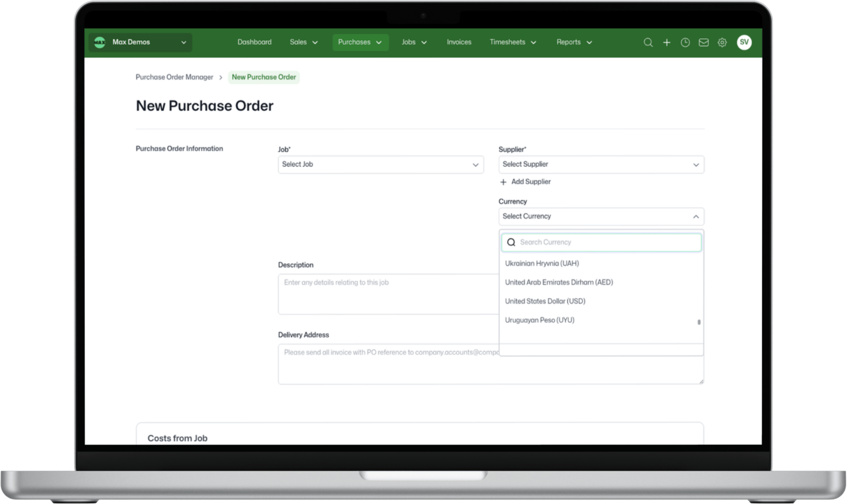Expand the Select Job dropdown
Viewport: 847px width, 504px height.
[x=380, y=164]
